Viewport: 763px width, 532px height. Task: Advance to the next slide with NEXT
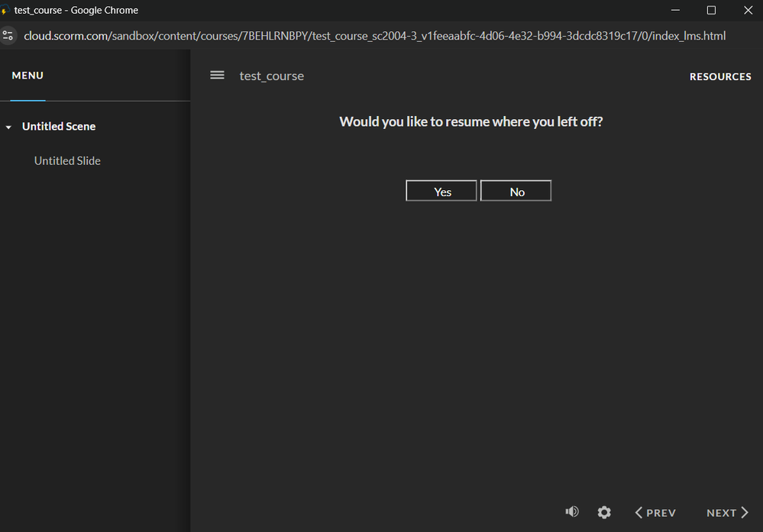click(x=727, y=513)
